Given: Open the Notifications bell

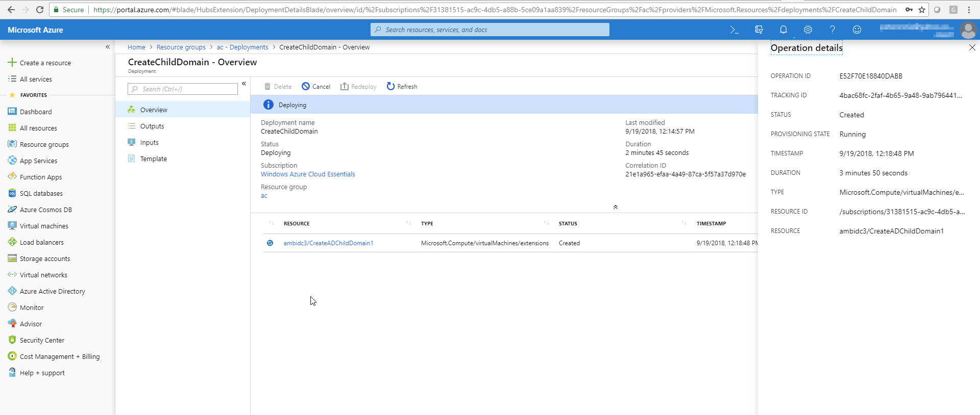Looking at the screenshot, I should 783,30.
